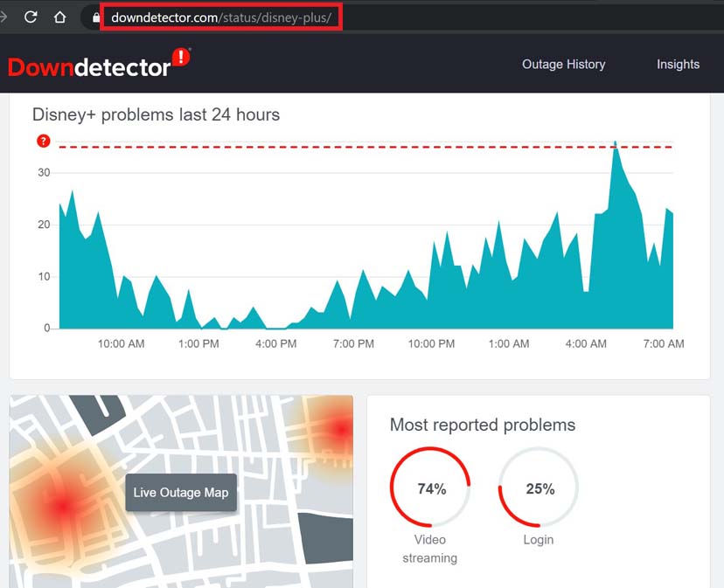This screenshot has height=588, width=724.
Task: Click the 20 value on chart axis
Action: (44, 225)
